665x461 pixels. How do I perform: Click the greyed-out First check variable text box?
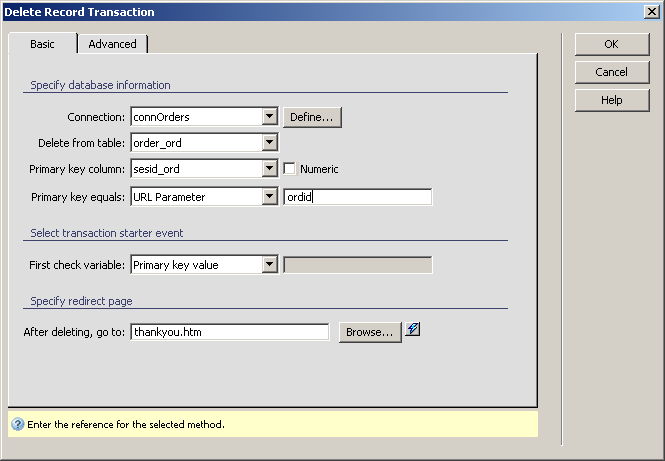(357, 265)
